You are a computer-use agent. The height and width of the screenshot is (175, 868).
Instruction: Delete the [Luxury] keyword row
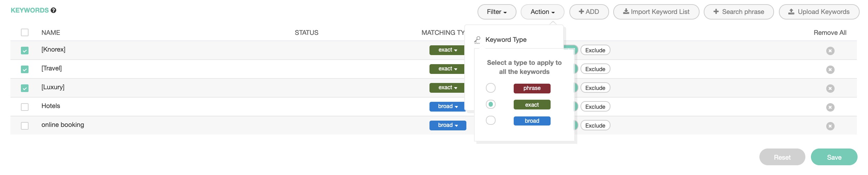830,89
